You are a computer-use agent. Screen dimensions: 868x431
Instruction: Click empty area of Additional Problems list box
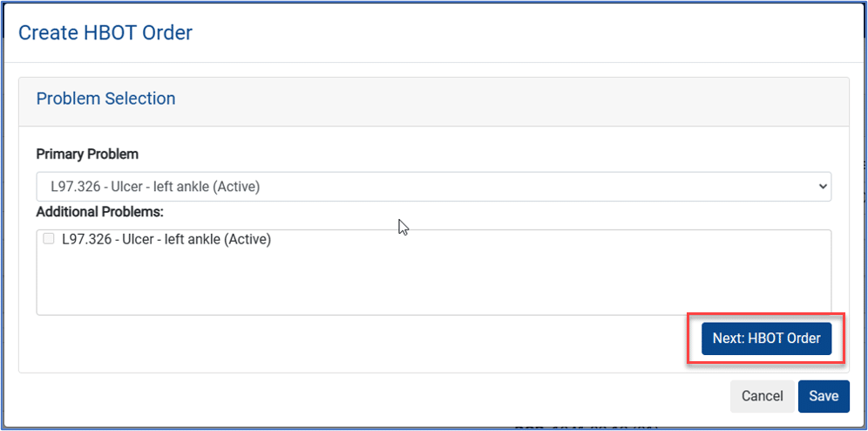[x=433, y=283]
